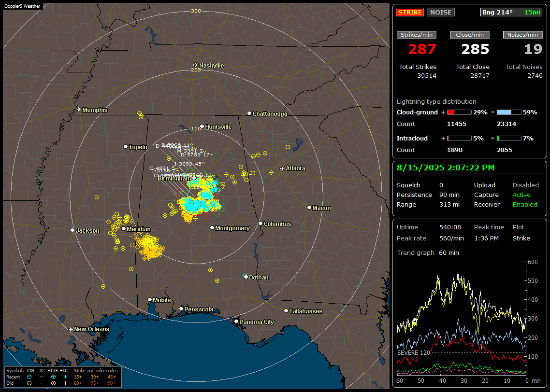Pick the Meridian city marker dot
Screen dimensions: 550x392
click(x=124, y=229)
